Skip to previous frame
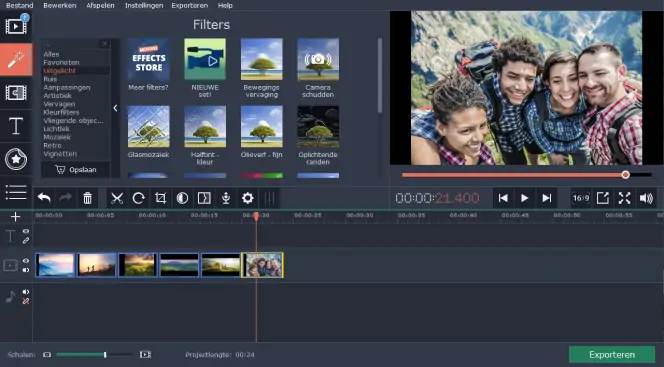Screen dimensions: 664x367 tap(503, 198)
